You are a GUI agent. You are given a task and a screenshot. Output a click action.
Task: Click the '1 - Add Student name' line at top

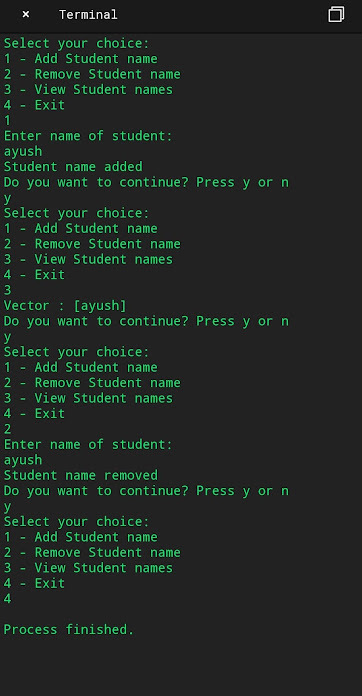(81, 59)
